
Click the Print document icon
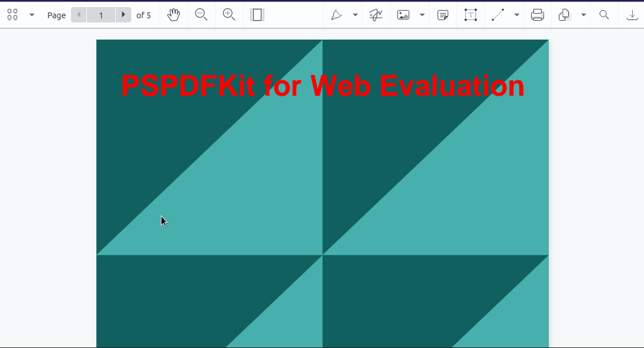coord(538,15)
